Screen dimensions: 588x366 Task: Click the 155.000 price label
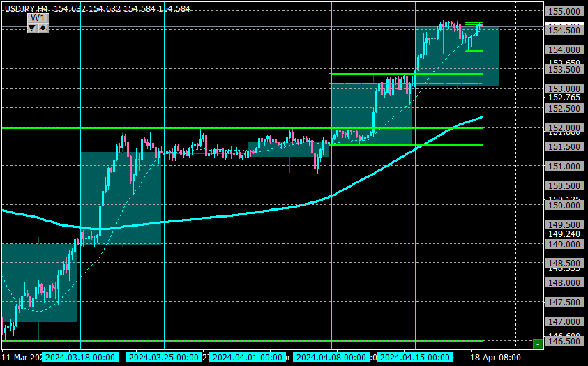coord(564,12)
